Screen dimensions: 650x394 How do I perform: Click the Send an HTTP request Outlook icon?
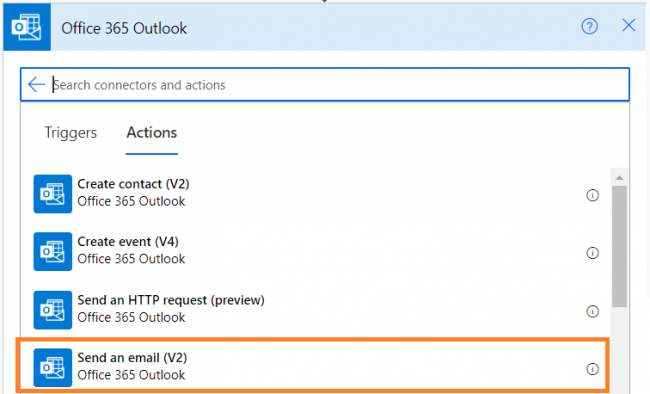[x=53, y=310]
